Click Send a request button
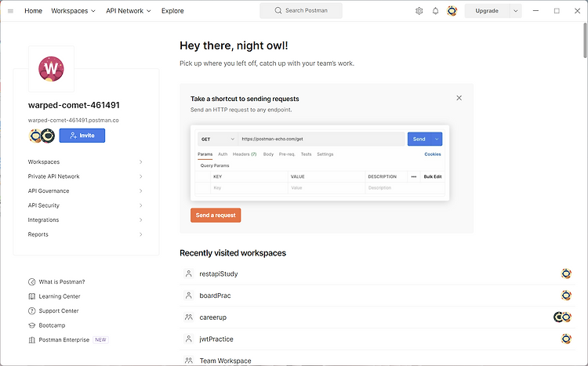Viewport: 588px width, 366px height. tap(216, 216)
